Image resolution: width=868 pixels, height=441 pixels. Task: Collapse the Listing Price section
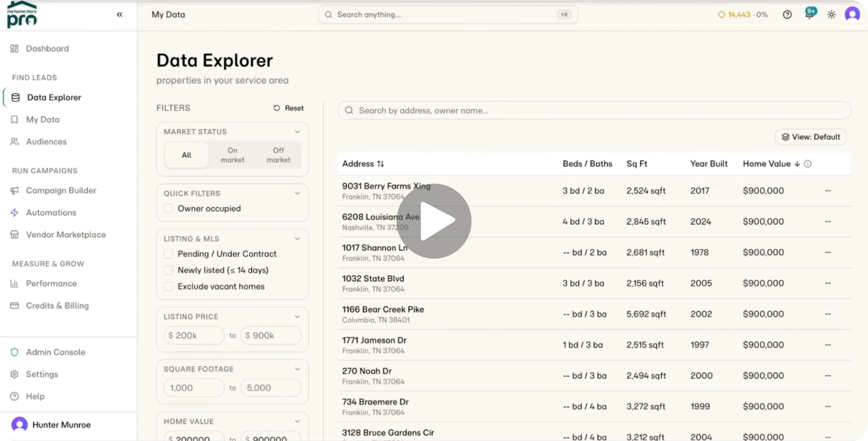[297, 317]
